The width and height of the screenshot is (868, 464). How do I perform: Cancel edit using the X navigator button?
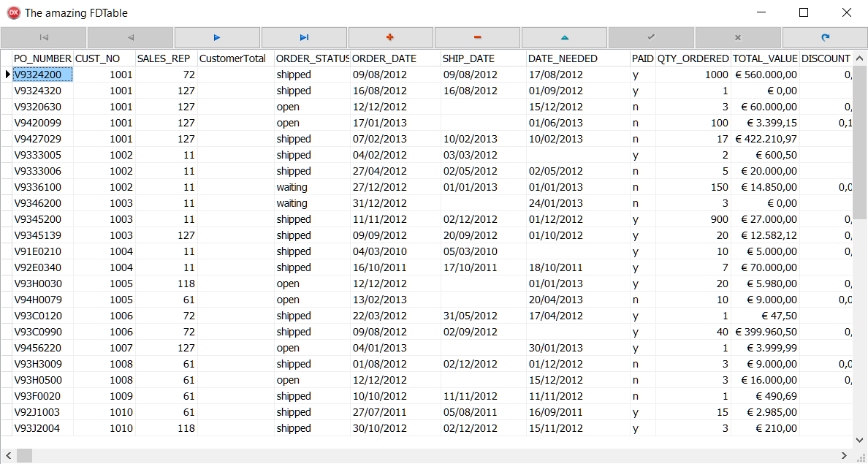[738, 37]
